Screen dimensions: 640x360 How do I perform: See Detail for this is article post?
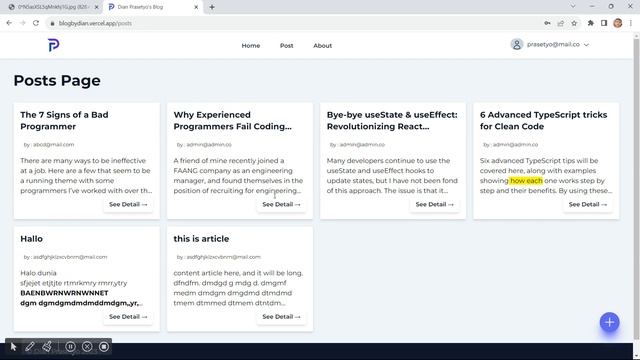(x=281, y=317)
